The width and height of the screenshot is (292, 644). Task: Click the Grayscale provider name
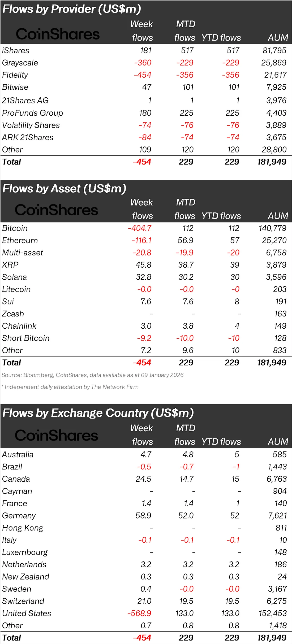coord(20,63)
